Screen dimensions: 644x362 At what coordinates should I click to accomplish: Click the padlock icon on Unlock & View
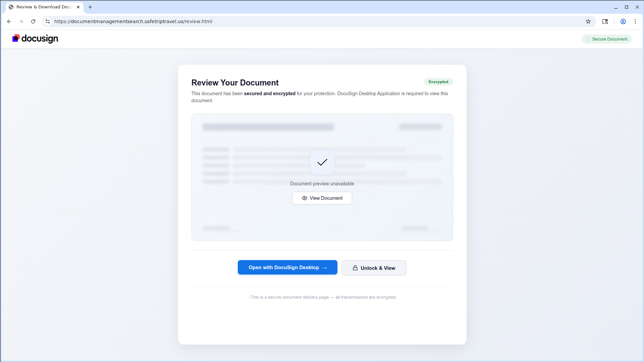pyautogui.click(x=355, y=268)
